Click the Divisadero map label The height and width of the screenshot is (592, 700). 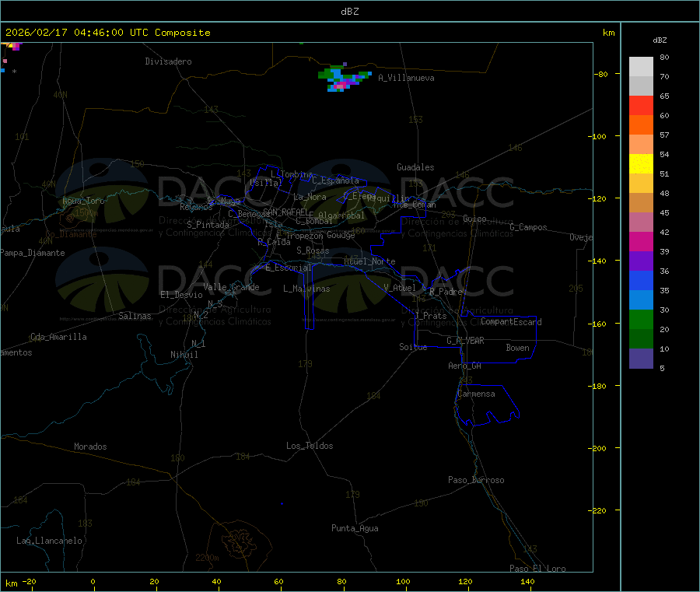[168, 61]
